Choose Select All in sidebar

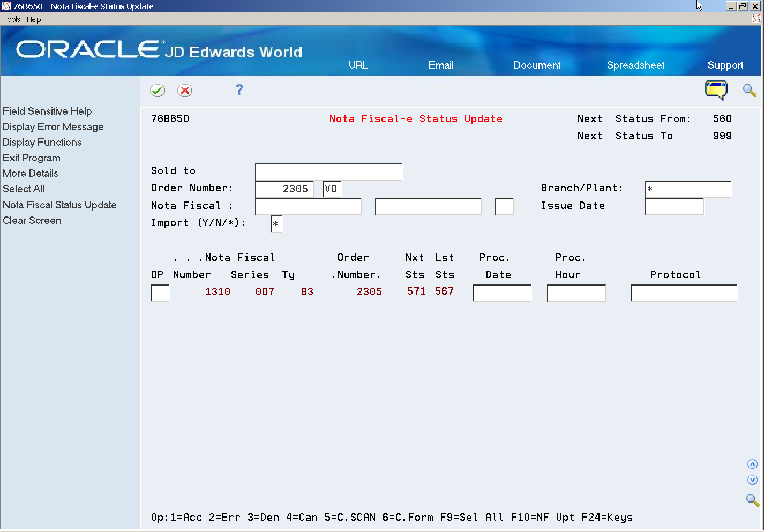tap(24, 189)
